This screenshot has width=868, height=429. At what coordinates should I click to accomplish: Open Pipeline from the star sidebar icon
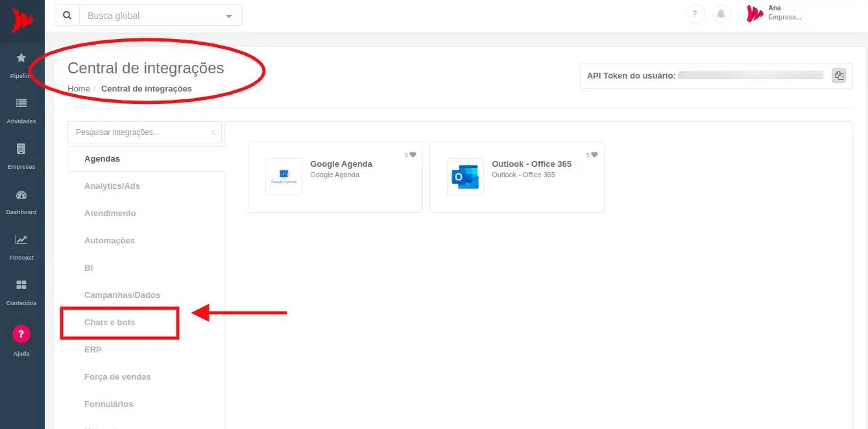point(21,59)
